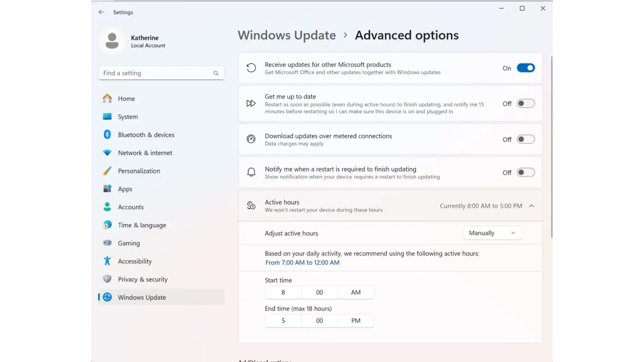The width and height of the screenshot is (644, 362).
Task: Navigate back using the arrow button
Action: tap(101, 12)
